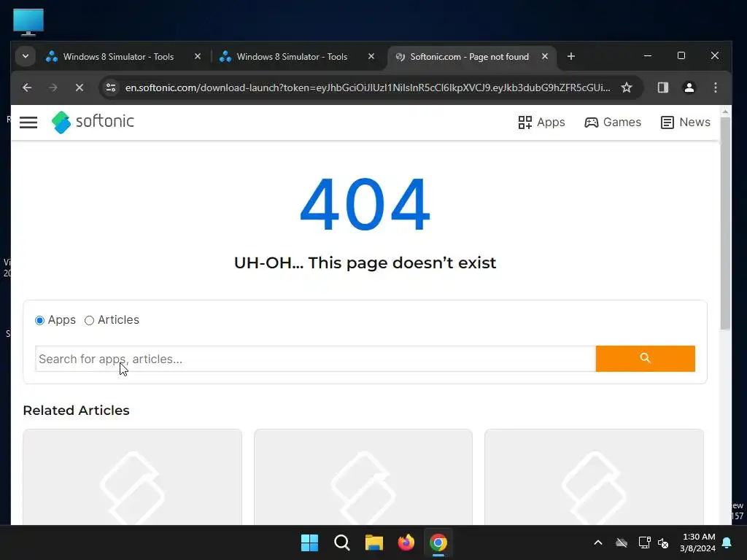Switch to second Windows 8 Simulator tab
This screenshot has width=747, height=560.
click(292, 57)
